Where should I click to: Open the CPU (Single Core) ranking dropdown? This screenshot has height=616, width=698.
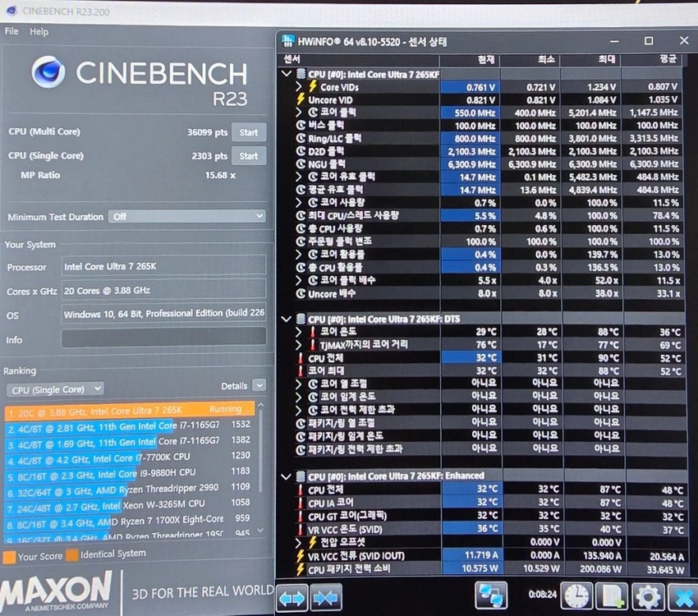coord(55,389)
